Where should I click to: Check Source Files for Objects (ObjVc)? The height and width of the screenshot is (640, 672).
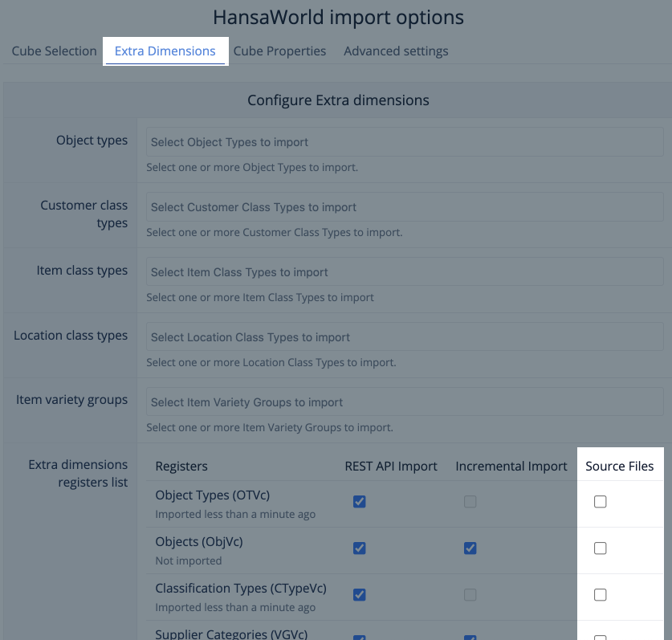point(600,548)
